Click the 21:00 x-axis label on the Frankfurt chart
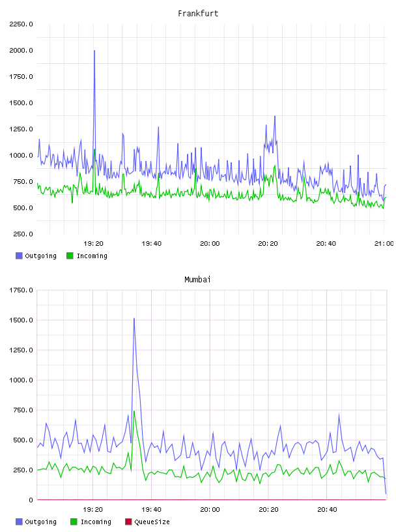The width and height of the screenshot is (396, 532). pos(384,243)
